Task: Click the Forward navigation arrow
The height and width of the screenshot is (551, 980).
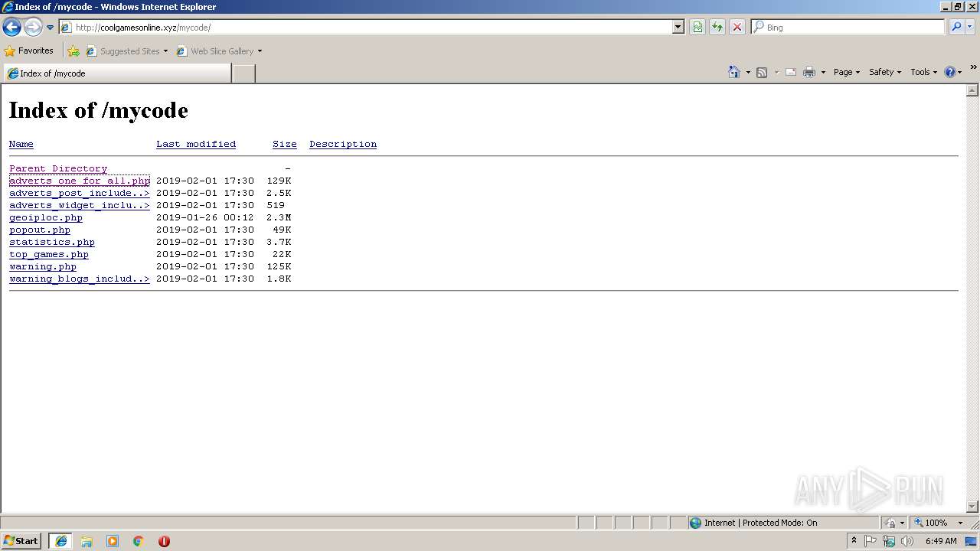Action: click(33, 28)
